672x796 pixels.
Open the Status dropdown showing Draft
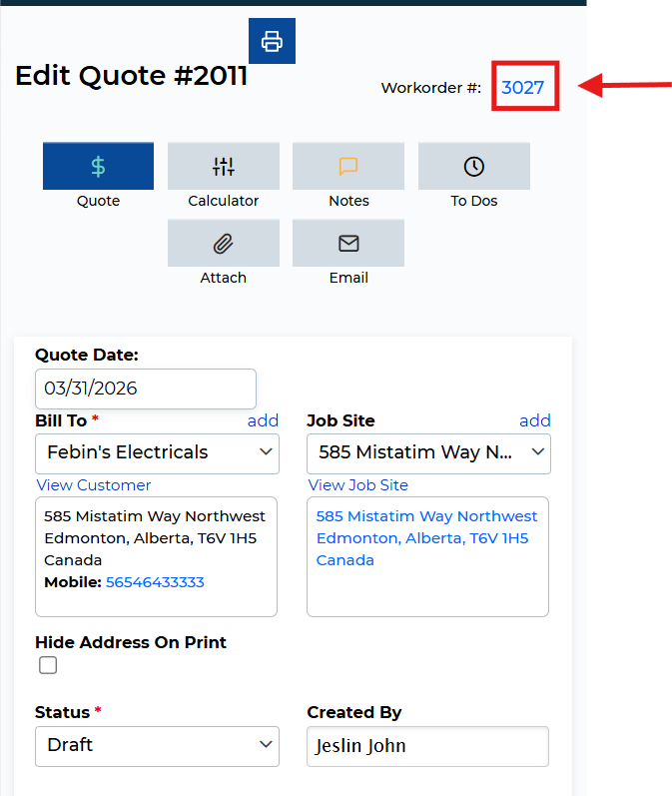(x=157, y=745)
